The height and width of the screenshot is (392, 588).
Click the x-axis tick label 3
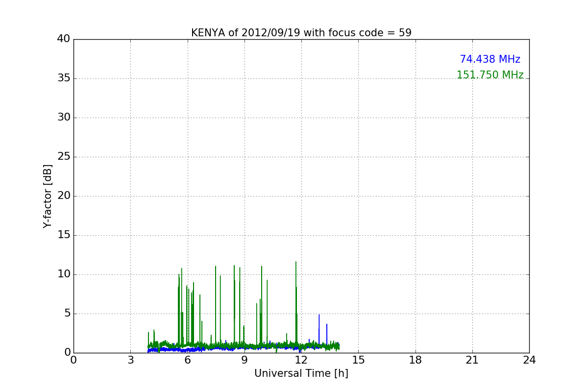pyautogui.click(x=130, y=360)
